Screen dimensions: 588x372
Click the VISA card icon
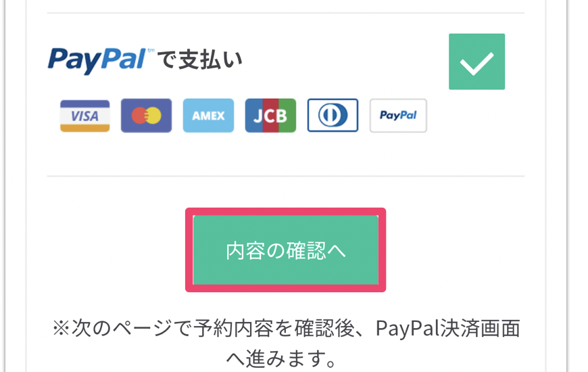pos(85,116)
